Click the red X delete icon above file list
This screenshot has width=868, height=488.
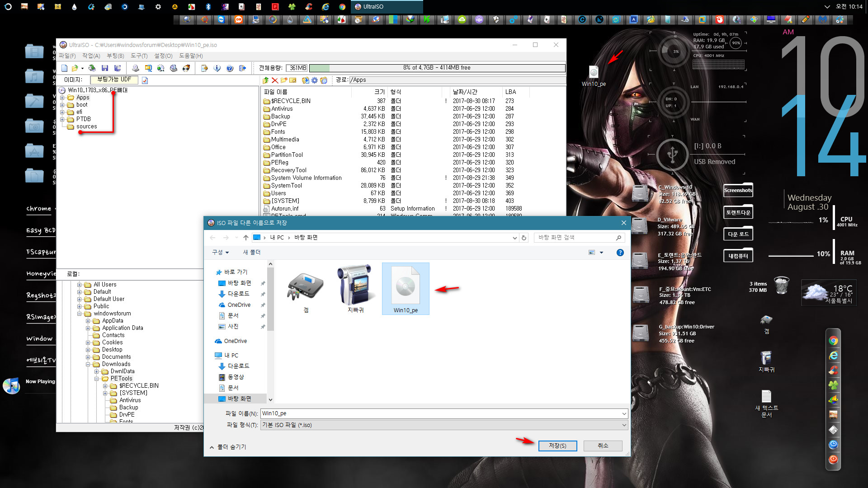click(274, 80)
